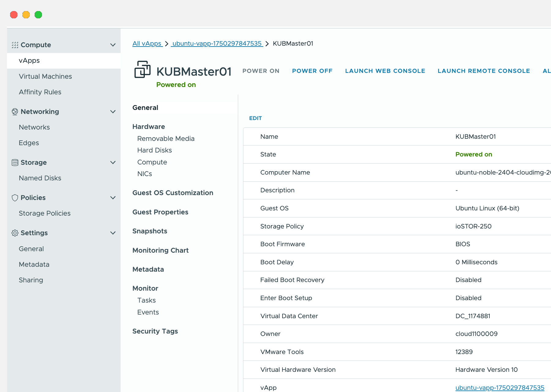Open the Snapshots section
Image resolution: width=551 pixels, height=392 pixels.
click(x=150, y=231)
